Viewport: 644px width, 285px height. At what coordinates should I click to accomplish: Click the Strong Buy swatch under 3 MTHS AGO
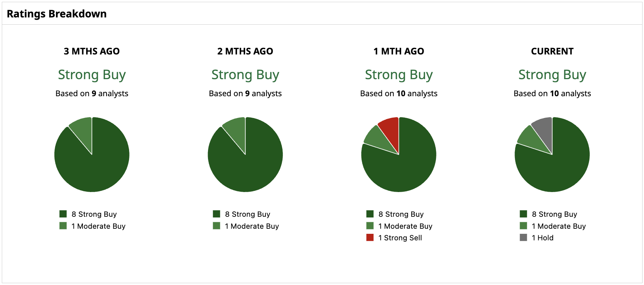pos(63,214)
